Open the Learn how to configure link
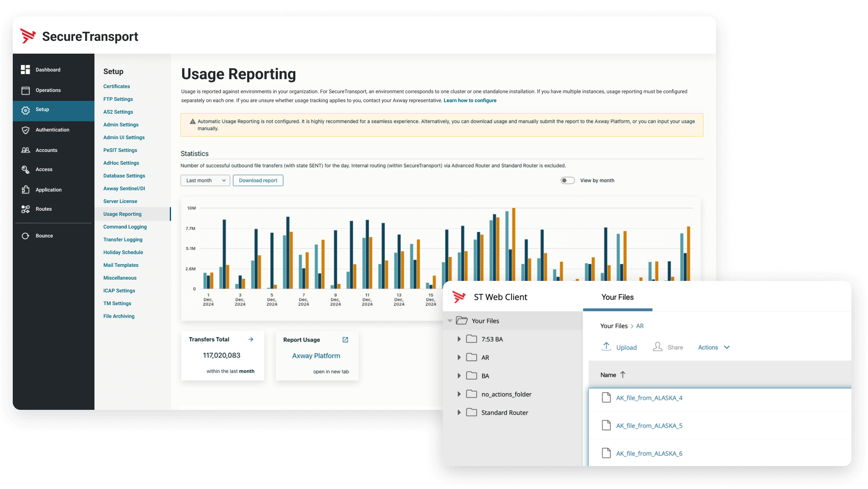 tap(470, 100)
